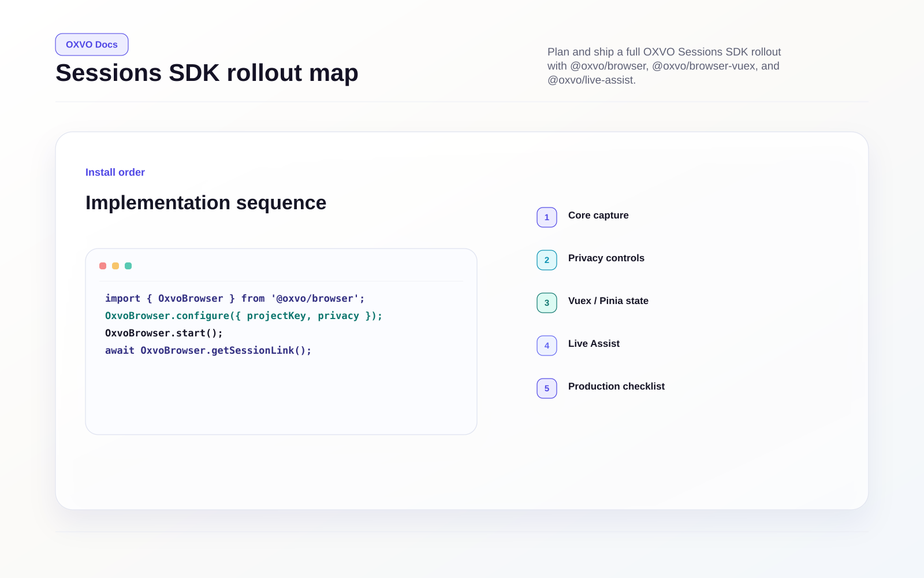
Task: Click the OXVO Docs badge
Action: pyautogui.click(x=92, y=45)
